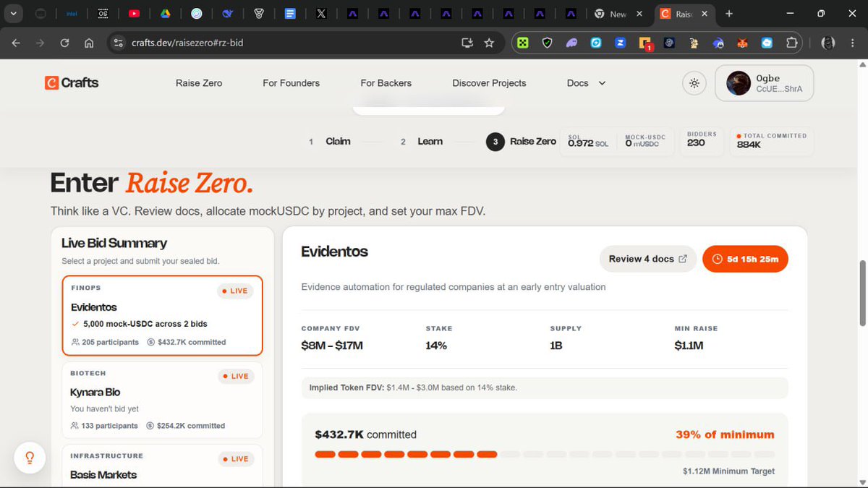Click the install app icon in address bar

pos(467,43)
